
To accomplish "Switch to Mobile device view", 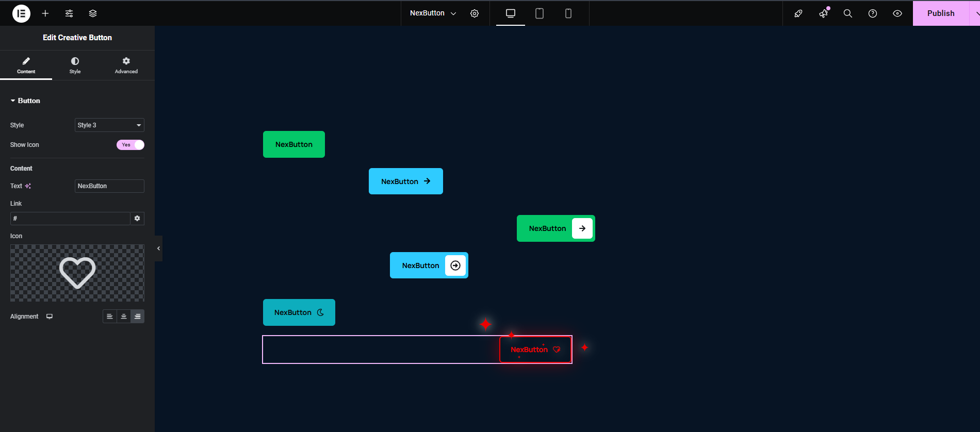I will pyautogui.click(x=568, y=13).
